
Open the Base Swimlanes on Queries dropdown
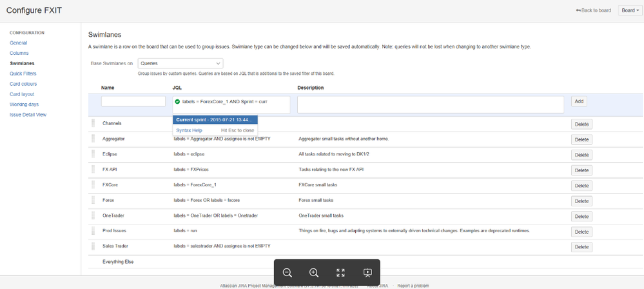pos(181,63)
